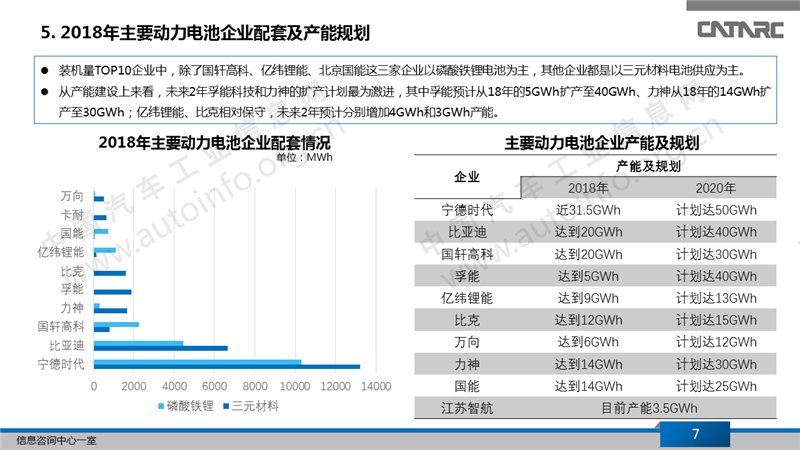
Task: Click the x-axis value 4000
Action: coord(174,386)
